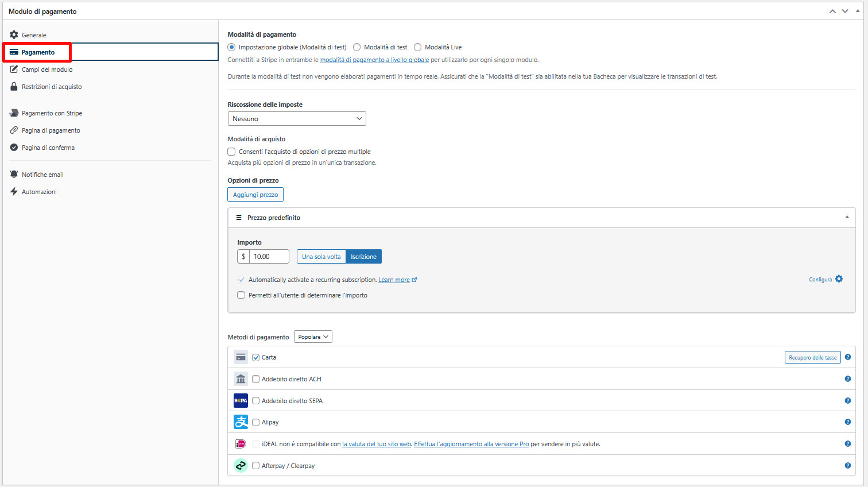Select the Alipay payment method icon
The width and height of the screenshot is (868, 487).
click(x=241, y=422)
